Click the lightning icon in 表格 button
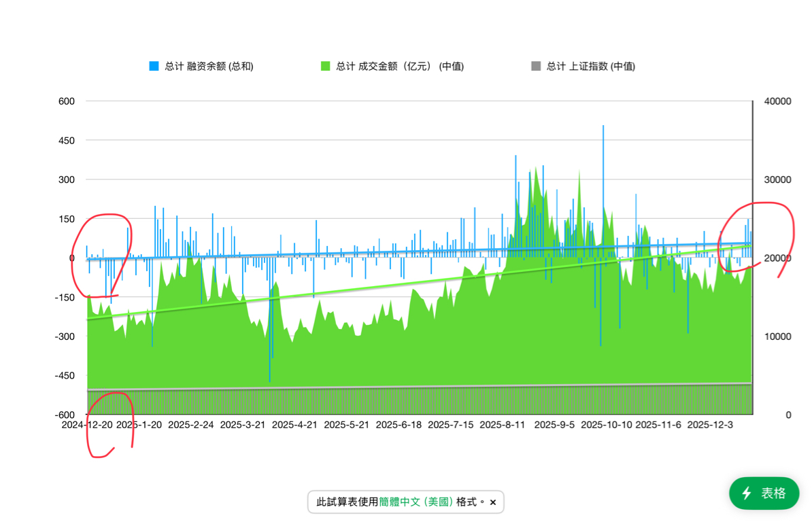 click(746, 493)
